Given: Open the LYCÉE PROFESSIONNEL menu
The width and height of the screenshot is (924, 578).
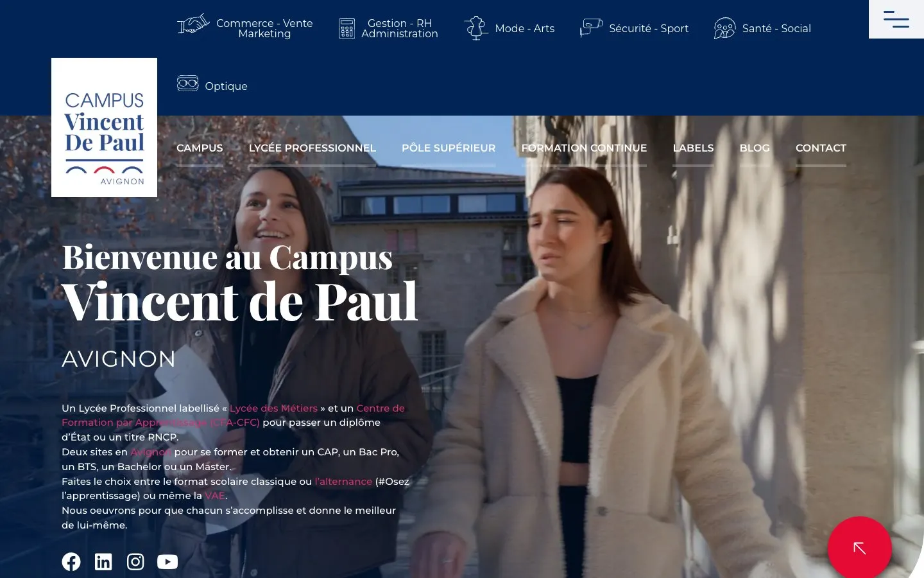Looking at the screenshot, I should [x=312, y=148].
